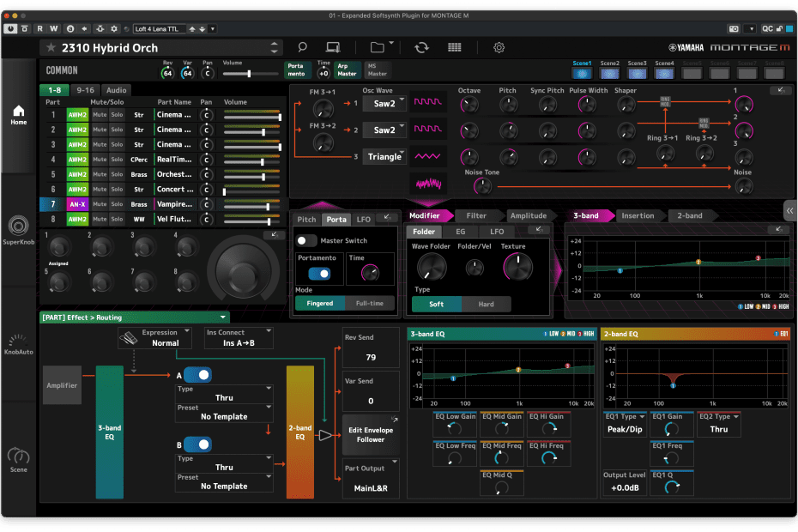Enable the Master Switch toggle
This screenshot has height=532, width=798.
306,241
